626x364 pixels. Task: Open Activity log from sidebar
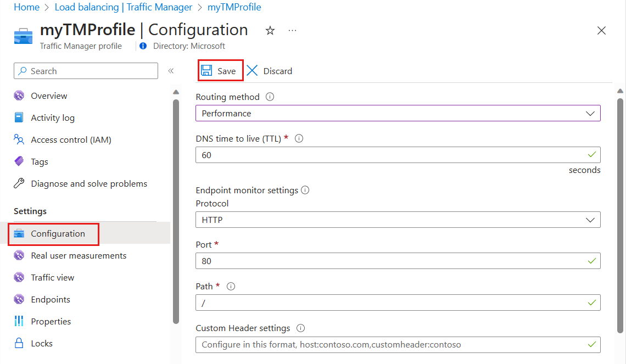[x=53, y=117]
